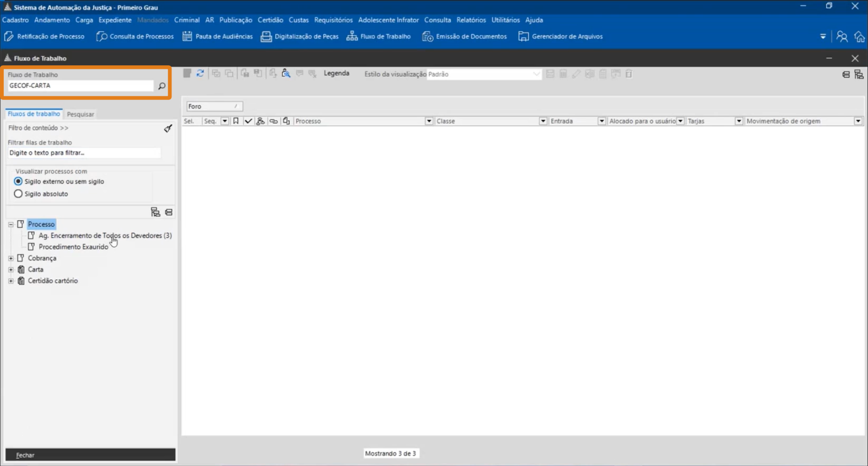Open the Publicação menu

pyautogui.click(x=236, y=20)
